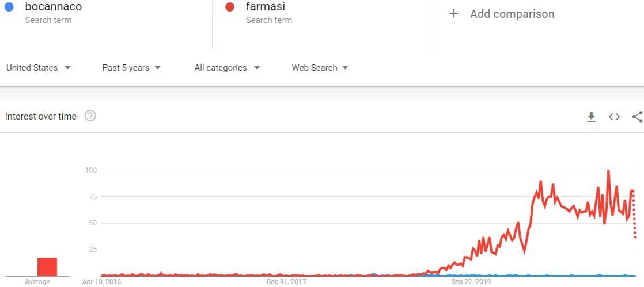Download the Interest over time data
This screenshot has width=644, height=287.
pyautogui.click(x=591, y=117)
